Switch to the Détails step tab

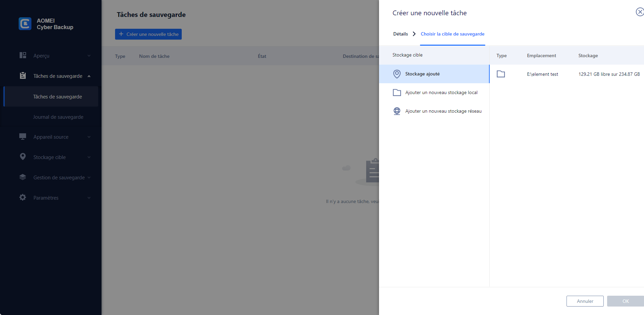click(x=400, y=34)
